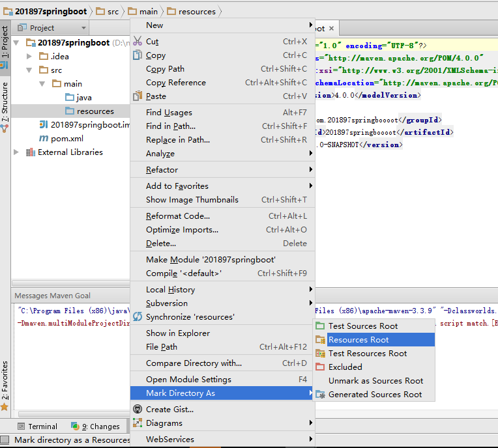
Task: Select the pom.xml Maven file icon
Action: click(44, 139)
